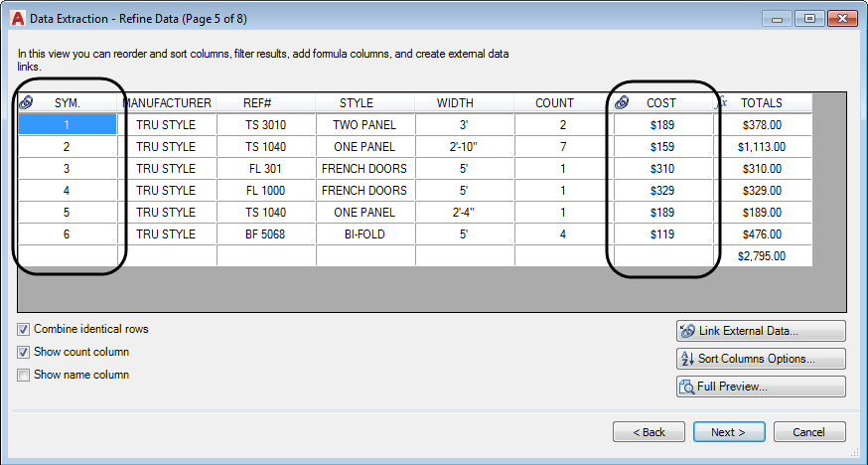Click the BI-FOLD style cell
The width and height of the screenshot is (868, 465).
point(365,234)
